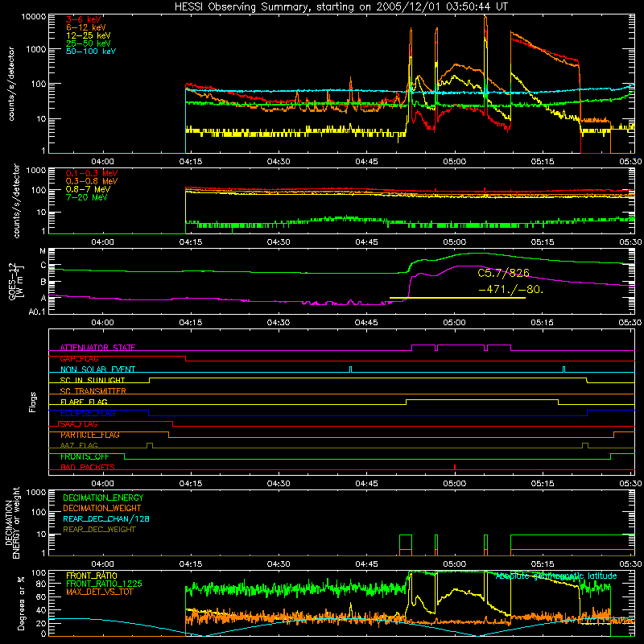
Task: Click the 0.8-7 MeV legend entry
Action: pyautogui.click(x=88, y=189)
